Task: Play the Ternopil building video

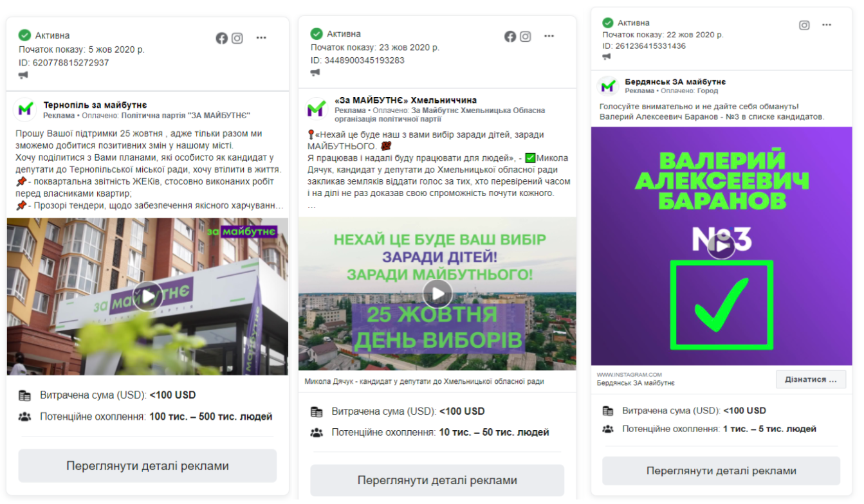Action: click(x=148, y=296)
